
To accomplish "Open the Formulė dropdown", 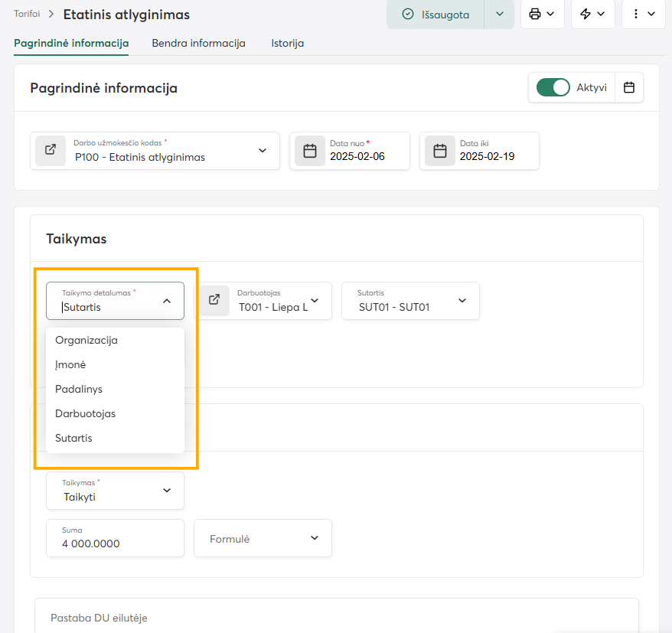I will tap(263, 538).
